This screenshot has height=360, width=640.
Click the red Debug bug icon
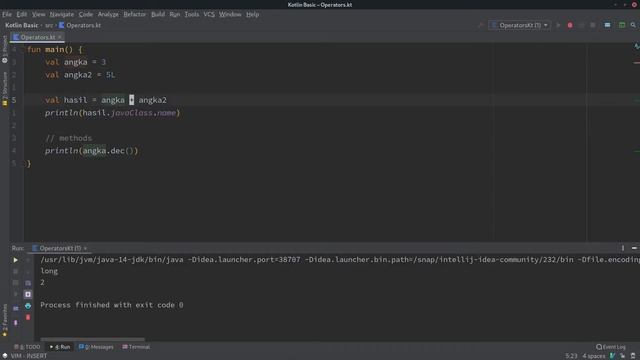point(570,25)
